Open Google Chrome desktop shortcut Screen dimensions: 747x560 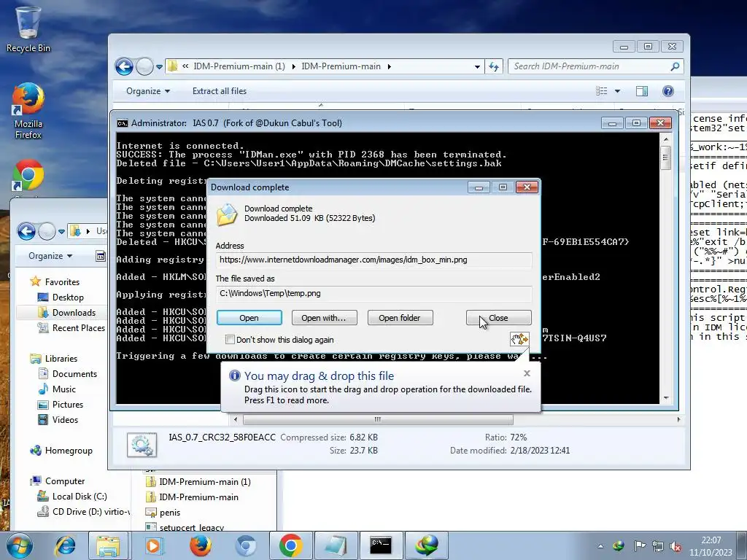[x=28, y=175]
